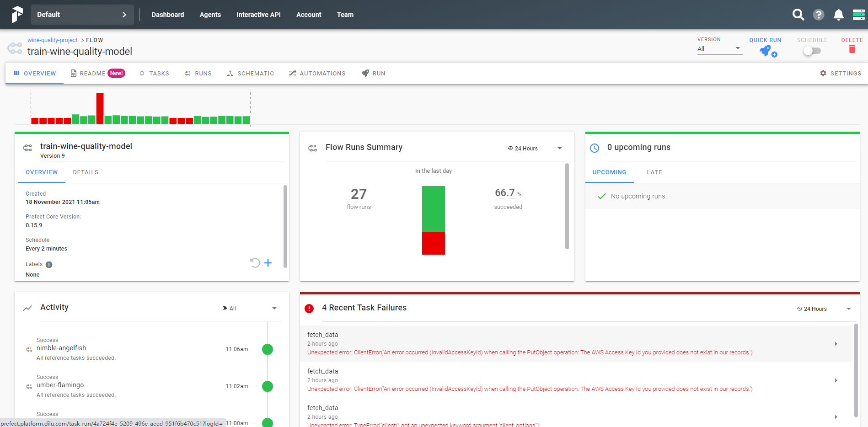Click the Settings gear icon
The image size is (868, 427).
click(823, 73)
